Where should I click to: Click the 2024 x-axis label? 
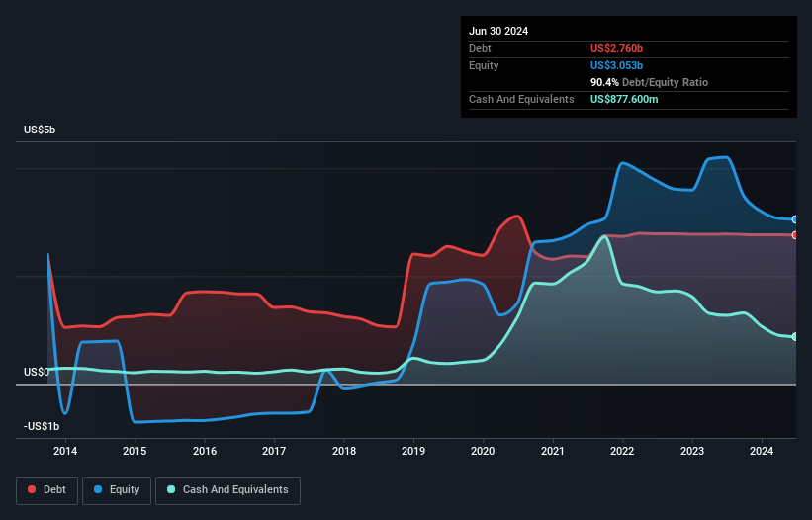762,451
